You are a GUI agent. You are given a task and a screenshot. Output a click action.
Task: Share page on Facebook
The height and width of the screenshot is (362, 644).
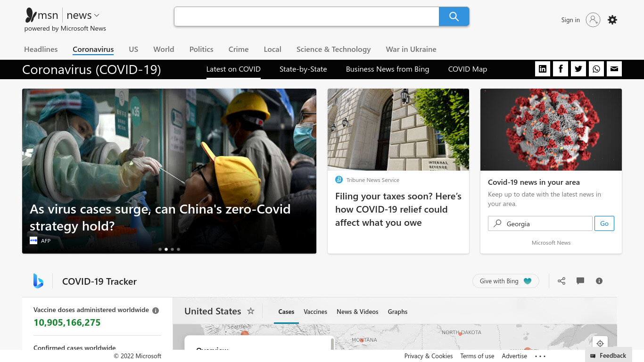click(561, 69)
